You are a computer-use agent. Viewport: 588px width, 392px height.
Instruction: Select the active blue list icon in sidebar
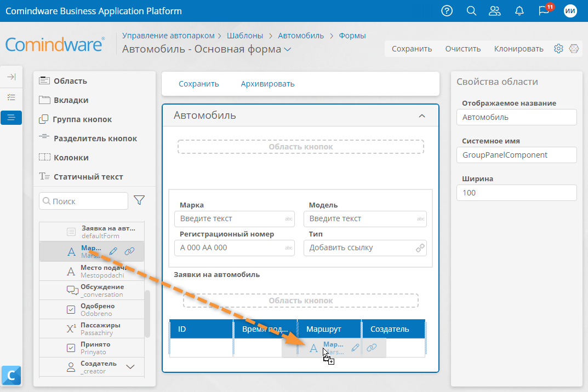12,118
